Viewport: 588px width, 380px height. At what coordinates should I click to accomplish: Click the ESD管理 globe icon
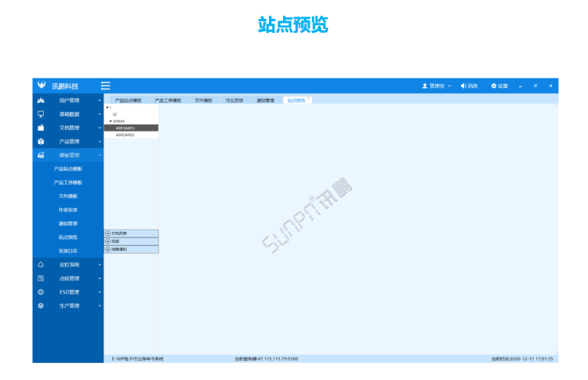pyautogui.click(x=41, y=292)
